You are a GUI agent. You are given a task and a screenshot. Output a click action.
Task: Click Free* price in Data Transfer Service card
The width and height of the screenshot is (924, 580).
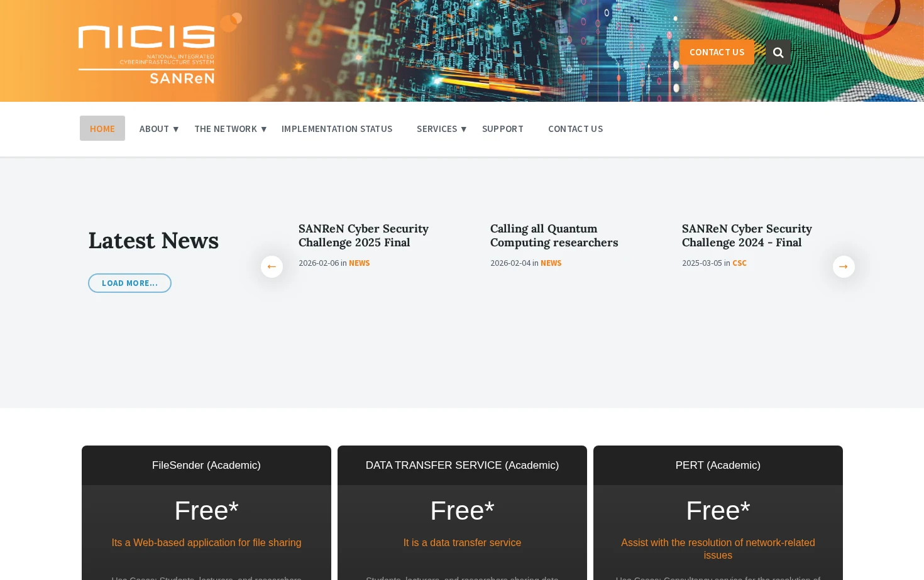point(462,510)
